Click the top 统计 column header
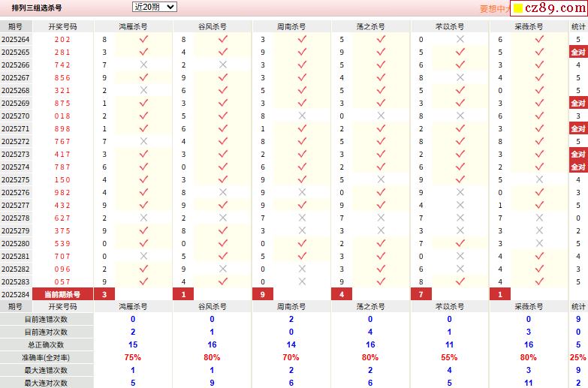 click(578, 27)
